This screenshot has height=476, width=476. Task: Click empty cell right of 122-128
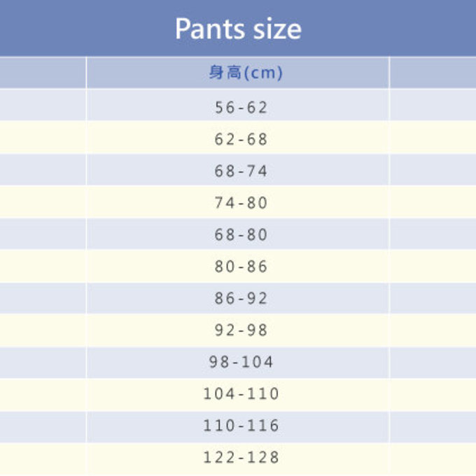(433, 458)
